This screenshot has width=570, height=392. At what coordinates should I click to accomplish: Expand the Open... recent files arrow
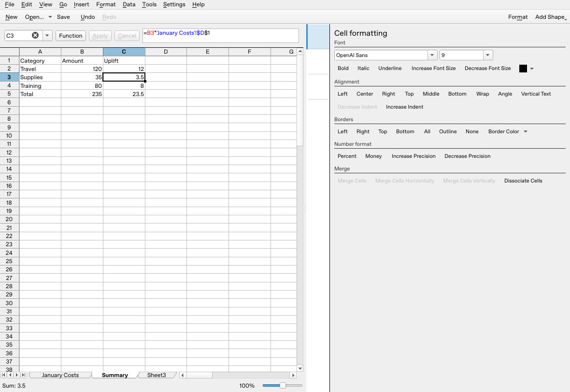[x=50, y=17]
